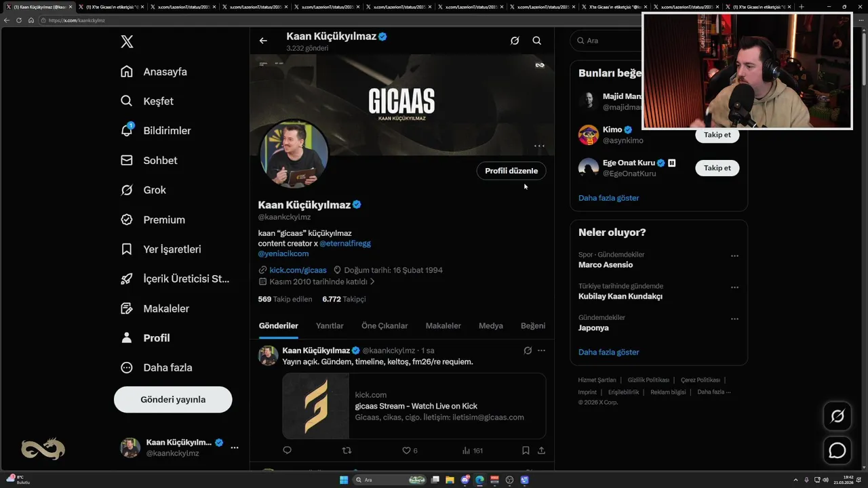Click Profili düzenle button
This screenshot has height=488, width=868.
coord(511,171)
